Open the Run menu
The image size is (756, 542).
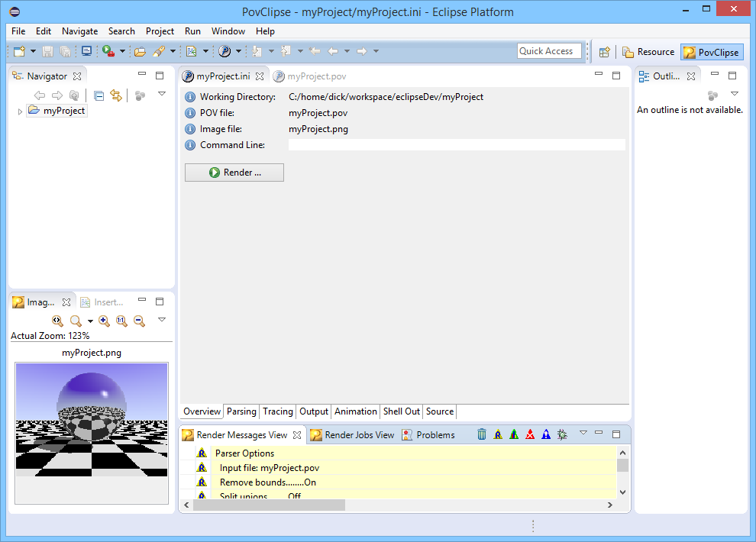(192, 31)
